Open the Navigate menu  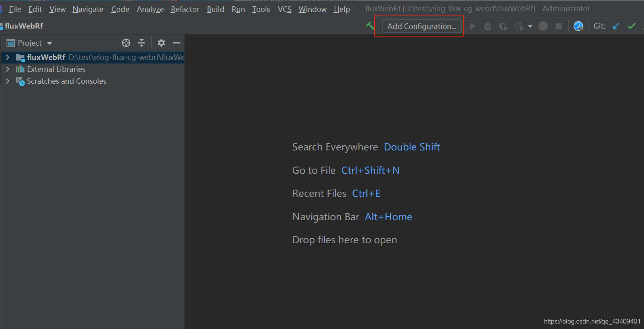click(88, 9)
